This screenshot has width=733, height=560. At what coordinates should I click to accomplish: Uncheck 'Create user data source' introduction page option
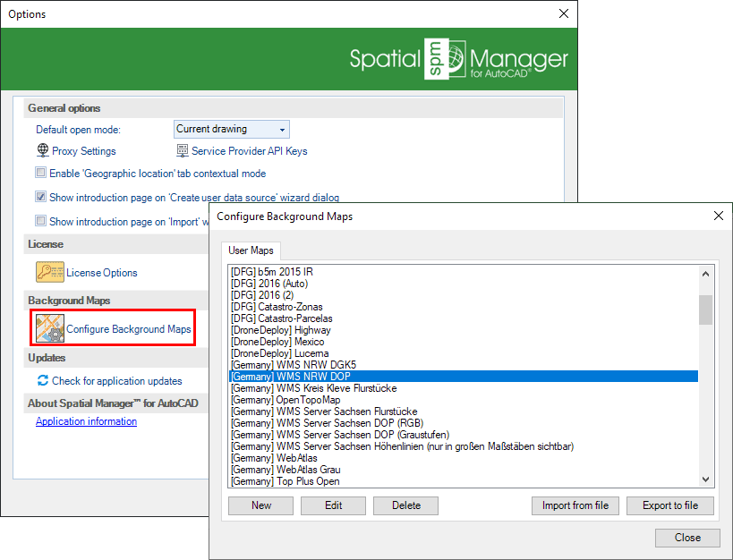click(41, 197)
